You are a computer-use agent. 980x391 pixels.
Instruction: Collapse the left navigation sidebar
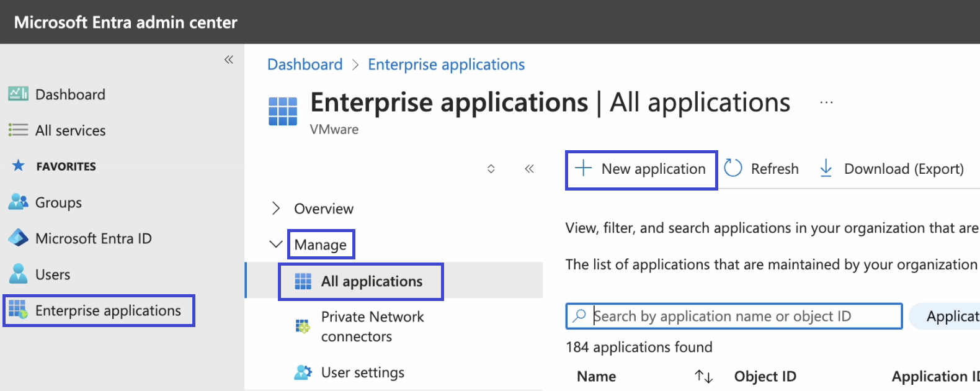click(x=229, y=60)
